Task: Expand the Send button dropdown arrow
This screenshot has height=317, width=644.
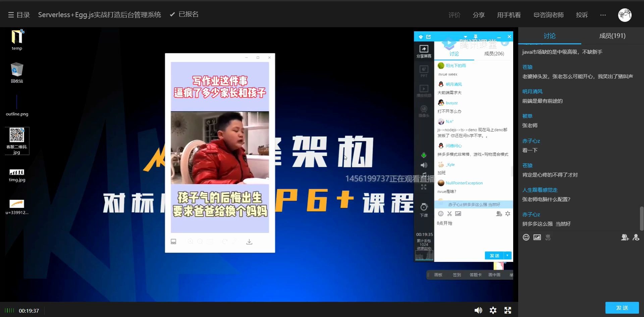Action: click(507, 256)
